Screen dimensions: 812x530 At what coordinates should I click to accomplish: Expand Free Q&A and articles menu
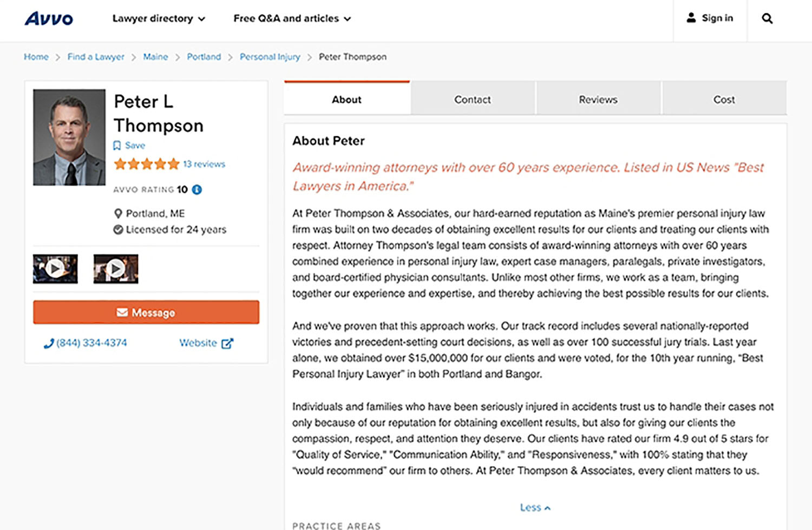pos(292,18)
